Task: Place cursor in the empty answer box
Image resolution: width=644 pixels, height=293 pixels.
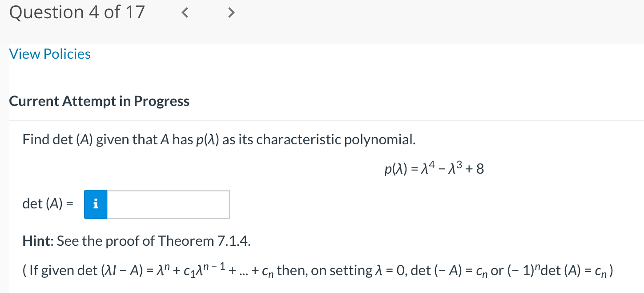Action: tap(169, 204)
